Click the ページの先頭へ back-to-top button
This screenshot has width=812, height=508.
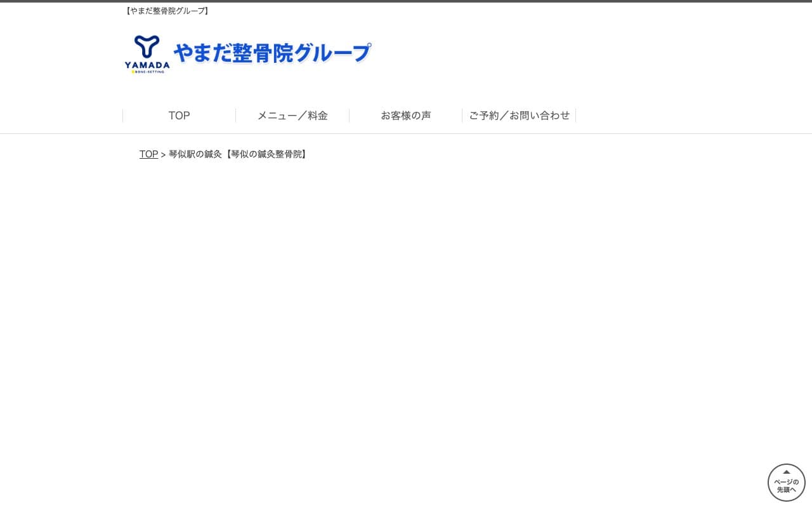click(x=787, y=483)
